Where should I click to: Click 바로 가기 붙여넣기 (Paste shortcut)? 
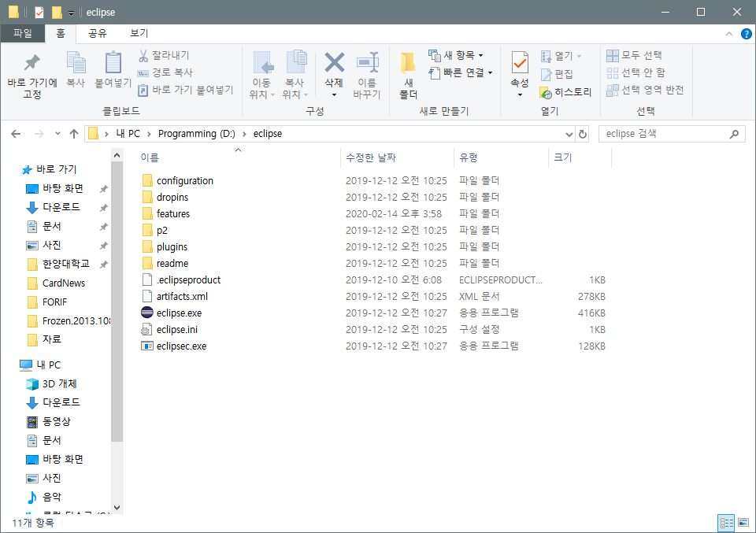point(186,90)
